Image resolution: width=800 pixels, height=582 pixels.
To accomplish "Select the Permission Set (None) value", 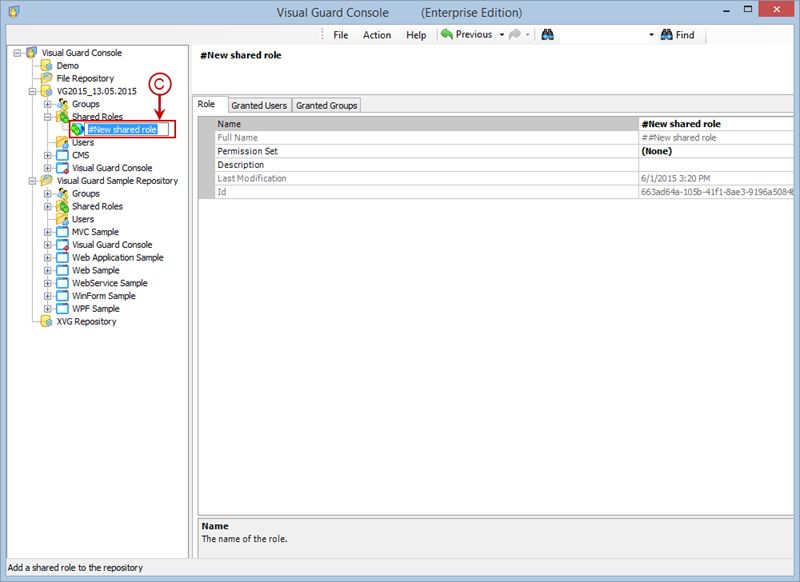I will coord(716,151).
